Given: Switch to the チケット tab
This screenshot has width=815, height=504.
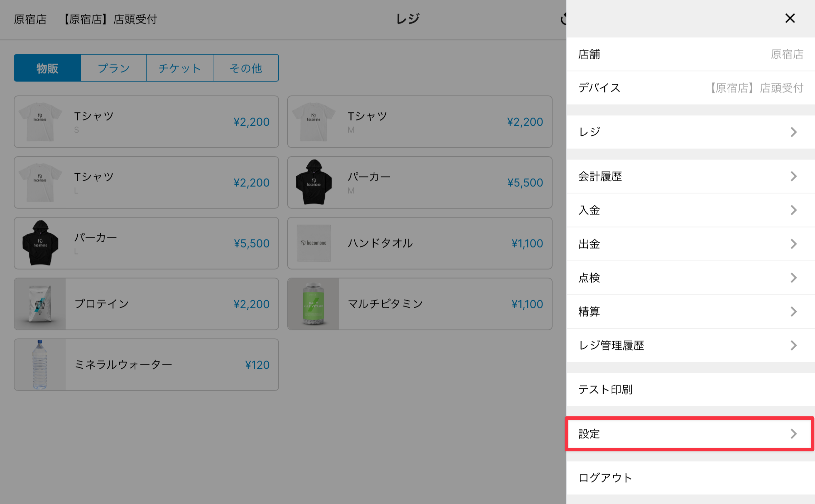Looking at the screenshot, I should (180, 68).
